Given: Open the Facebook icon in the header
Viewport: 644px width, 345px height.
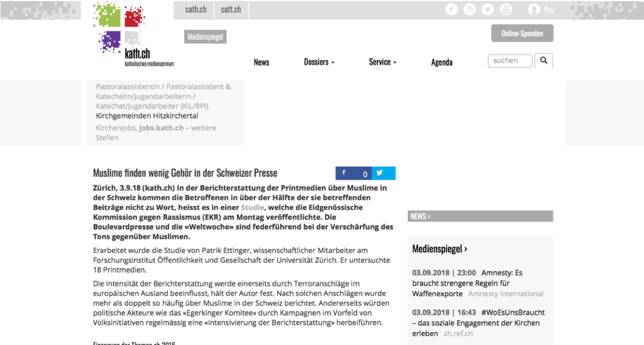Looking at the screenshot, I should (451, 9).
